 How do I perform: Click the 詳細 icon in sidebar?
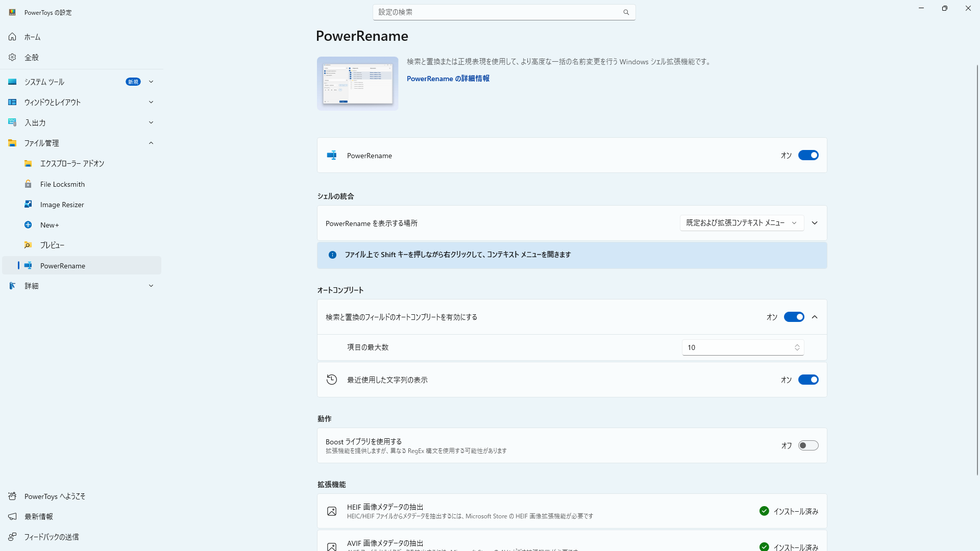click(x=12, y=286)
